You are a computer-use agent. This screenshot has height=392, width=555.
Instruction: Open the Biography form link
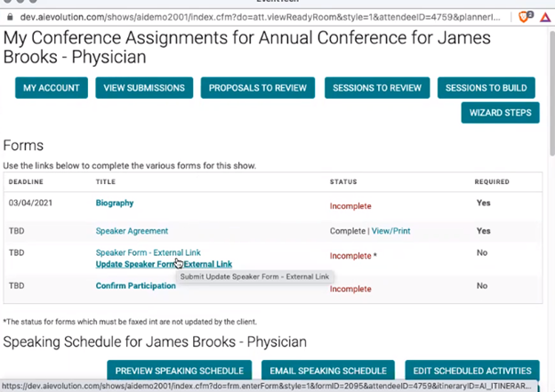(x=115, y=203)
